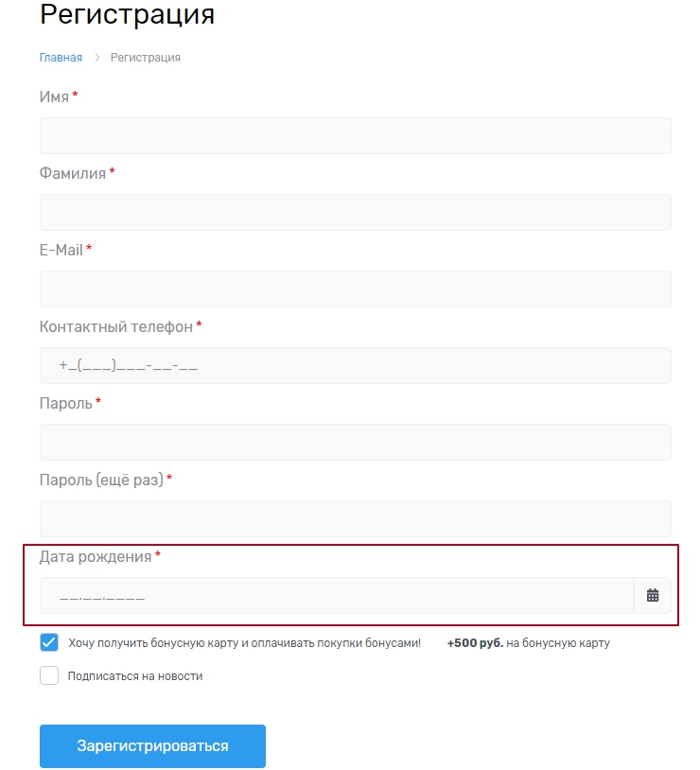Click the red asterisk next to Имя
The height and width of the screenshot is (770, 700).
(x=75, y=96)
